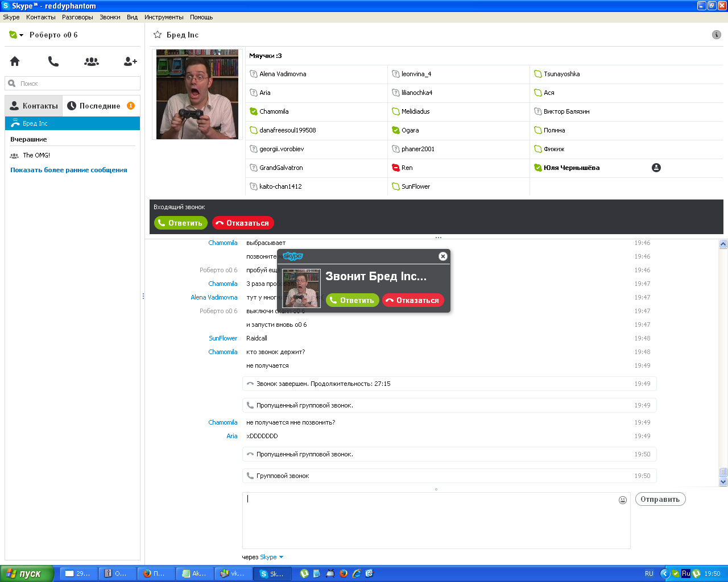The height and width of the screenshot is (582, 728).
Task: Open the Разговоры menu
Action: point(77,17)
